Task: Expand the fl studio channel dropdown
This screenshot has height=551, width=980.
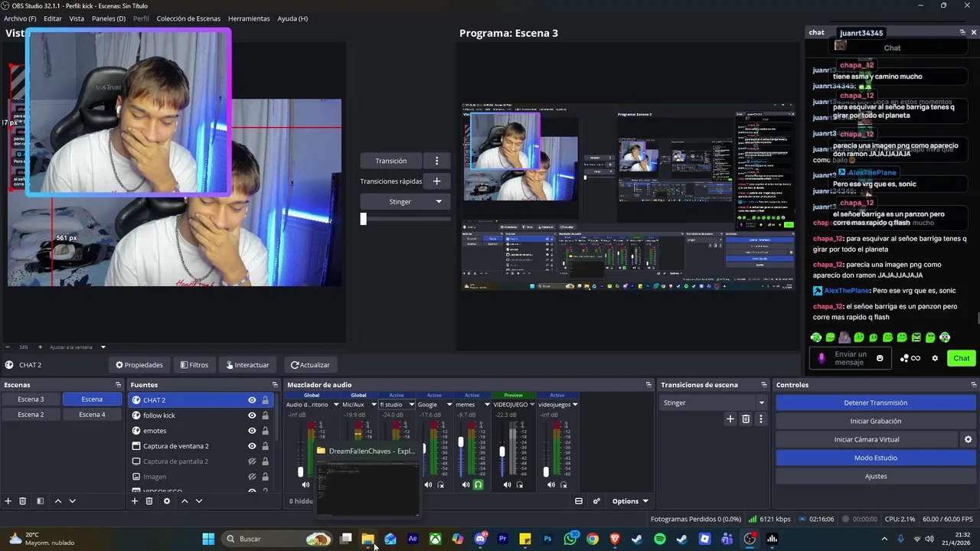Action: (411, 405)
